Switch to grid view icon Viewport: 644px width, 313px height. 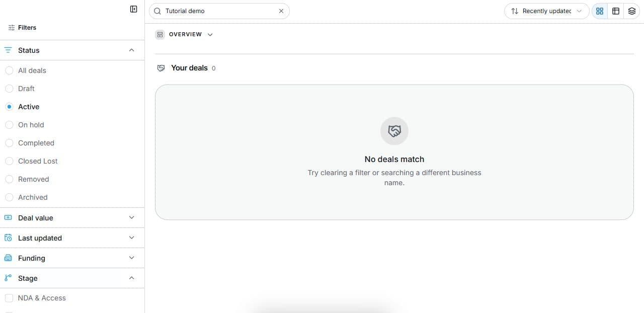click(600, 11)
